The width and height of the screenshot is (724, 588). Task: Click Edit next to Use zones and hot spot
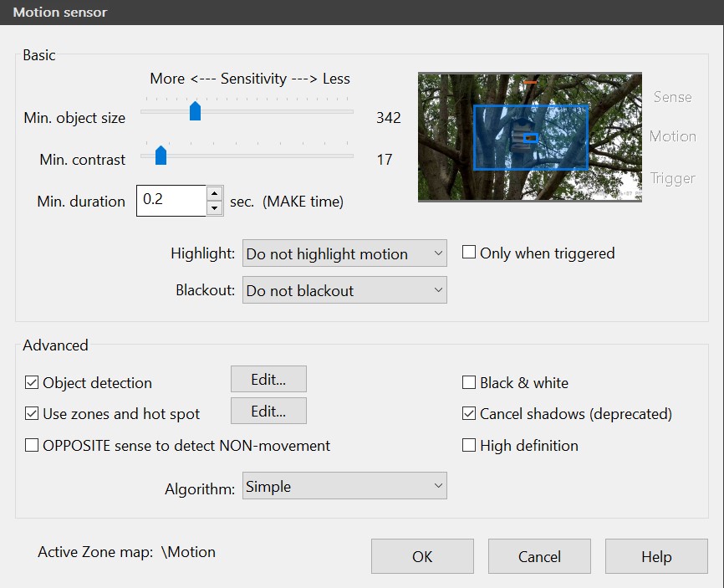point(268,411)
